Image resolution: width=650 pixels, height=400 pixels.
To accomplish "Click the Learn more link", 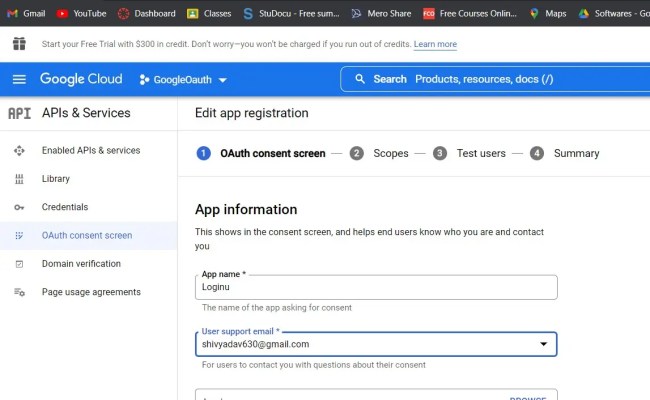I will coord(435,44).
